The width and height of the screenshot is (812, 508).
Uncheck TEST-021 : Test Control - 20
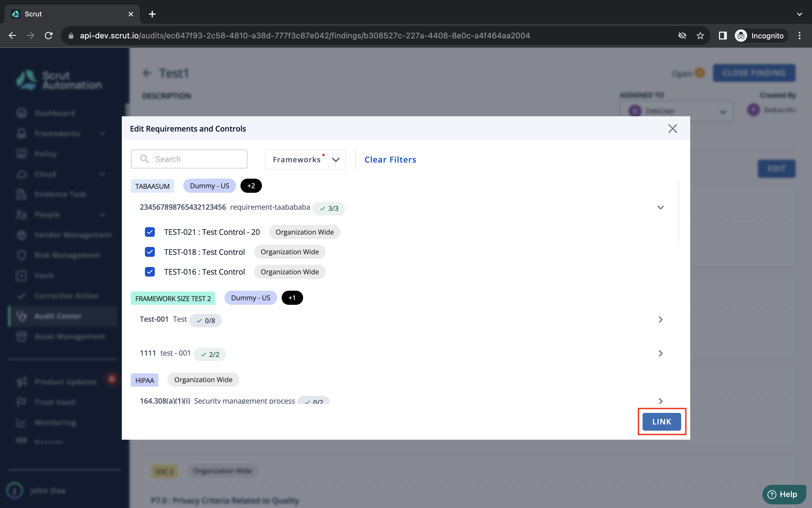tap(150, 232)
